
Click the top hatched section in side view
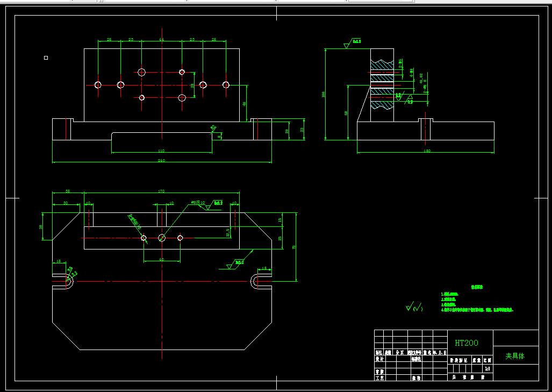tap(382, 66)
